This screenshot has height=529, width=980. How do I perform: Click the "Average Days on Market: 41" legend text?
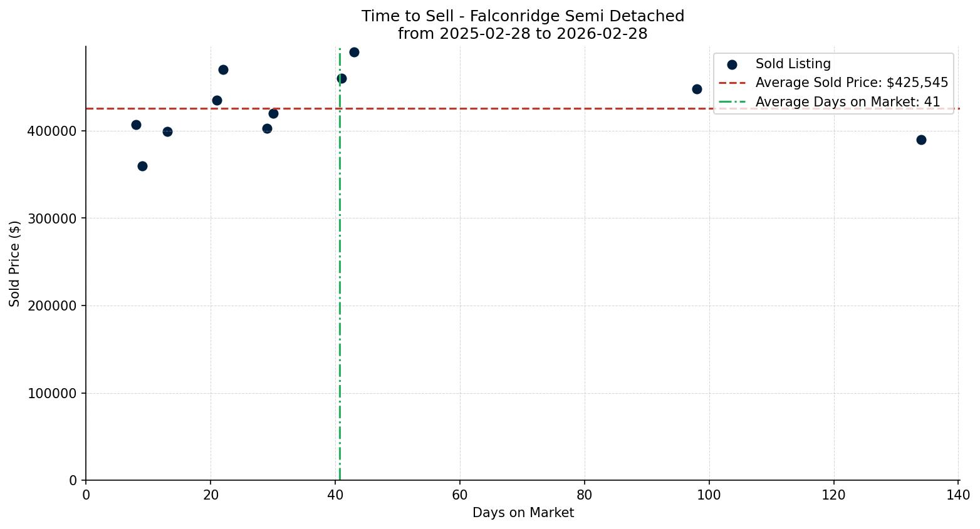click(x=847, y=102)
